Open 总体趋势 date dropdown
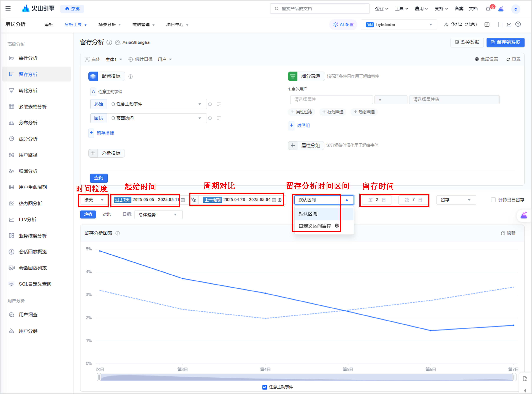Screen dimensions: 532x394 point(158,215)
